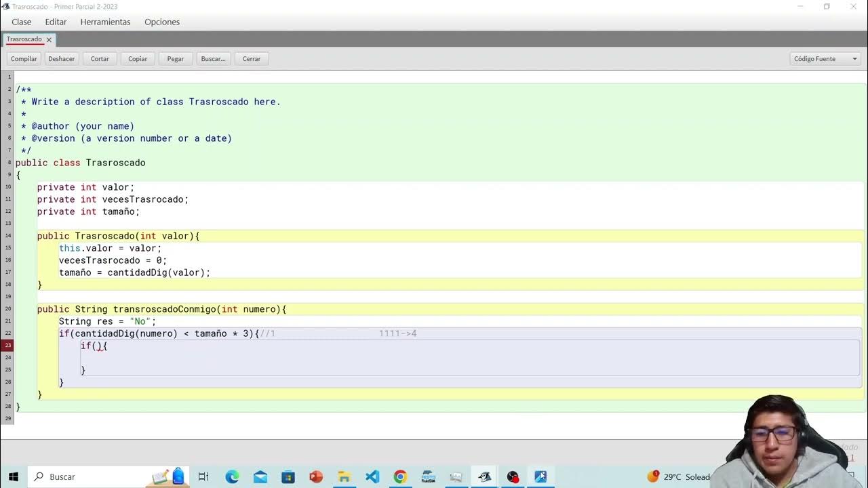Image resolution: width=868 pixels, height=488 pixels.
Task: Click "private int valor;" on line 10
Action: coord(85,187)
